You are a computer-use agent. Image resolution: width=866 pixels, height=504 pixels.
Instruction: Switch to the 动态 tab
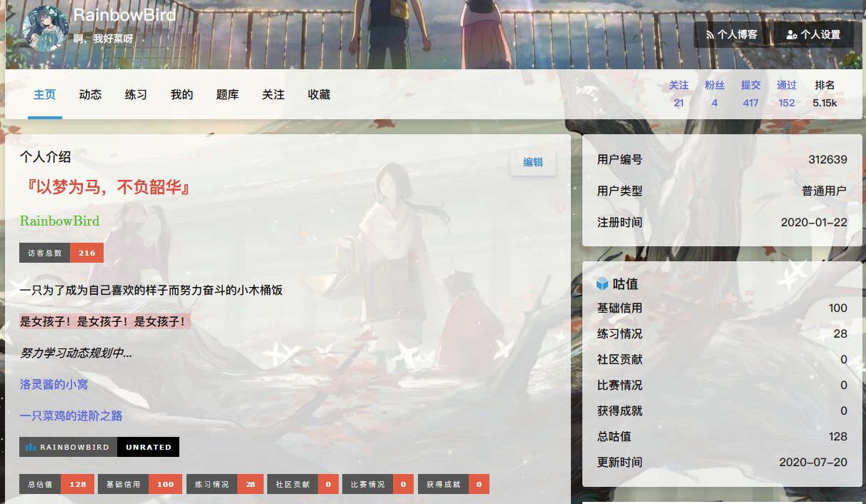click(90, 94)
